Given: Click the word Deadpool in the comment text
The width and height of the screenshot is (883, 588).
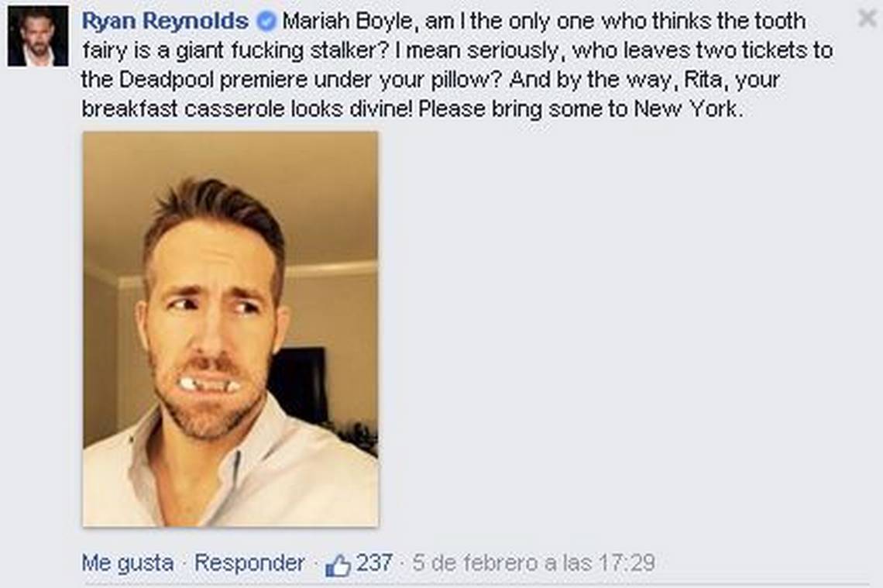Looking at the screenshot, I should pyautogui.click(x=167, y=80).
